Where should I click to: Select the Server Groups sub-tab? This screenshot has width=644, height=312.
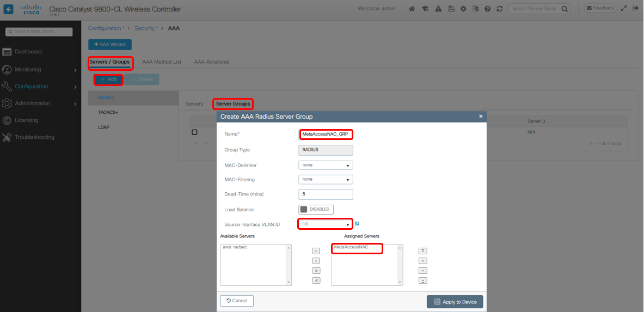click(x=233, y=103)
